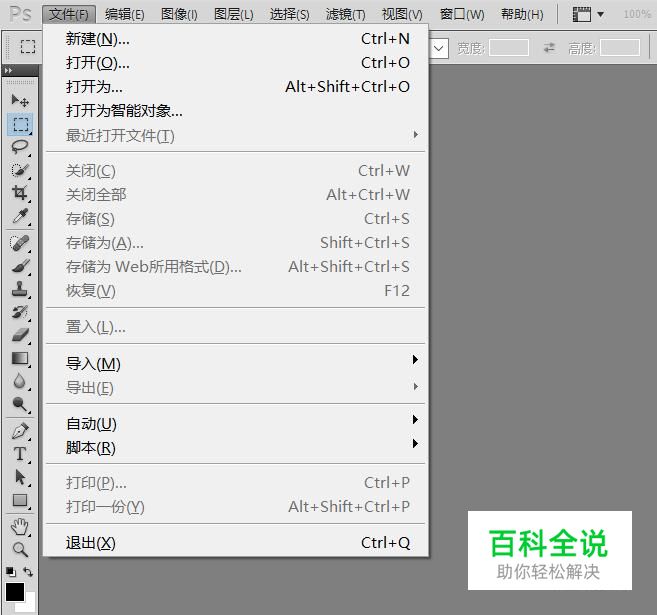Image resolution: width=657 pixels, height=615 pixels.
Task: Open the 帮助(H) menu
Action: click(x=522, y=15)
